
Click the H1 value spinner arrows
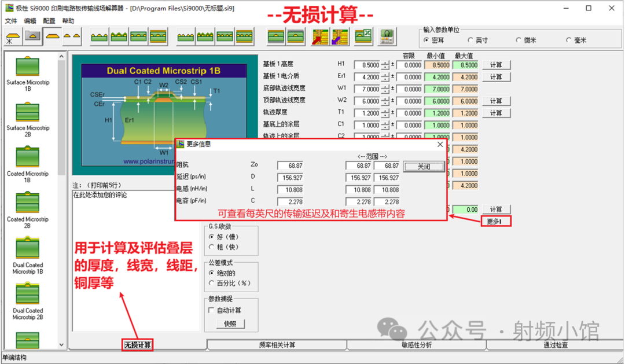[385, 65]
